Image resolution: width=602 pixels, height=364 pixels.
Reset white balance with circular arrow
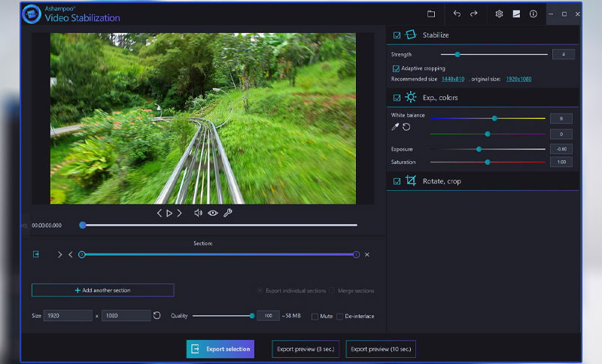point(406,127)
